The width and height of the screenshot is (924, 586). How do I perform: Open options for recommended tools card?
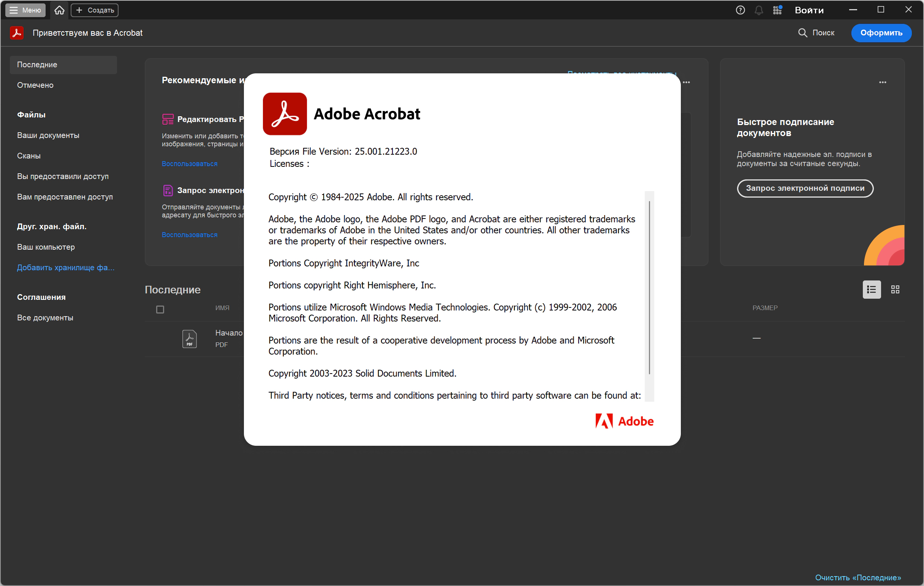(686, 82)
